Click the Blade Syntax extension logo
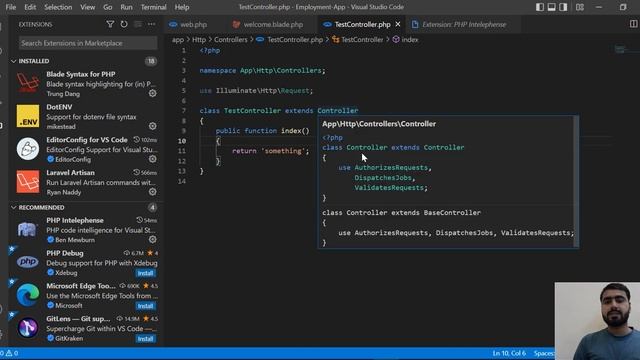 28,83
